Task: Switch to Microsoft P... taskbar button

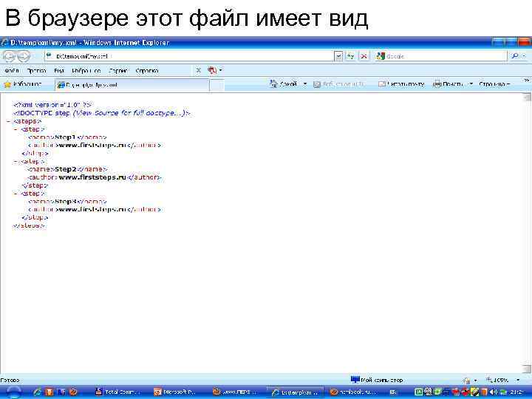Action: pos(174,392)
